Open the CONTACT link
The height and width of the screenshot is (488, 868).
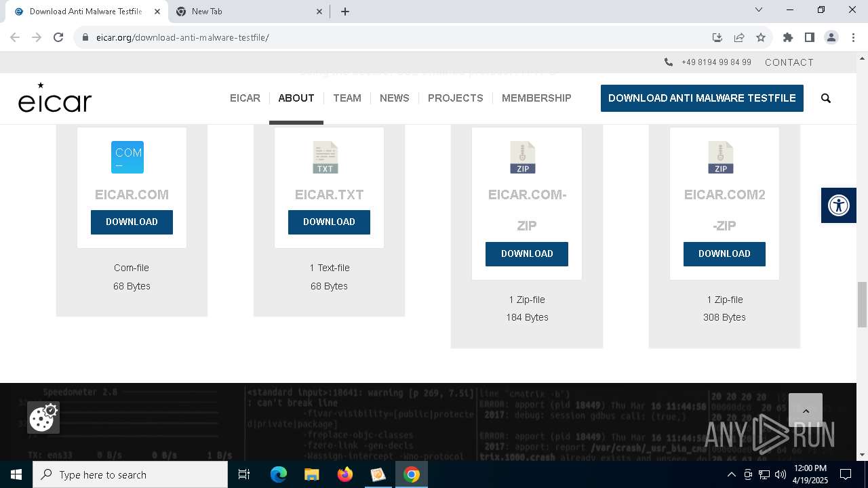click(789, 62)
